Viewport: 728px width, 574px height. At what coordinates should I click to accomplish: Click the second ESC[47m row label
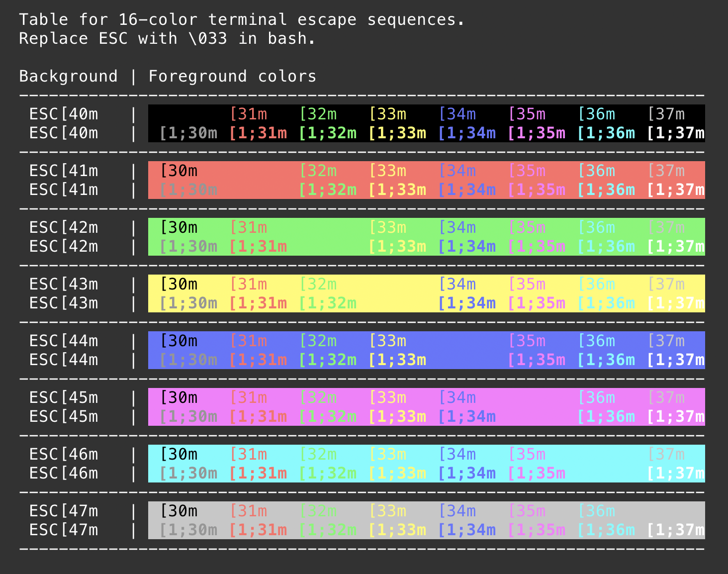click(64, 530)
